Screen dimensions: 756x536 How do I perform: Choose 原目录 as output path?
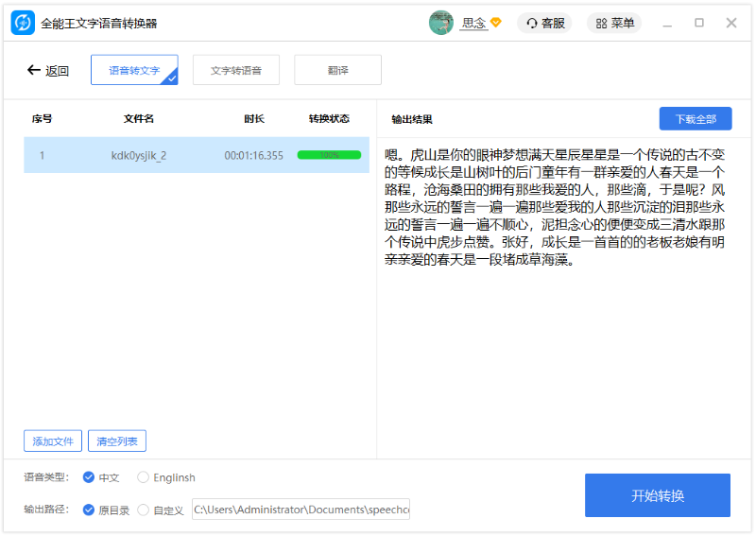(89, 510)
